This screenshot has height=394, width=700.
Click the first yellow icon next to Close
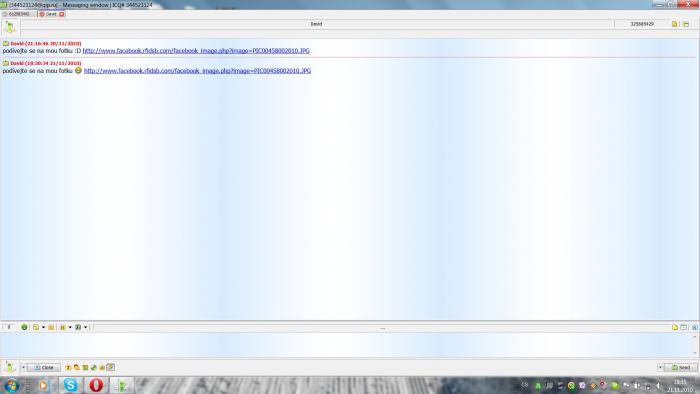point(68,367)
